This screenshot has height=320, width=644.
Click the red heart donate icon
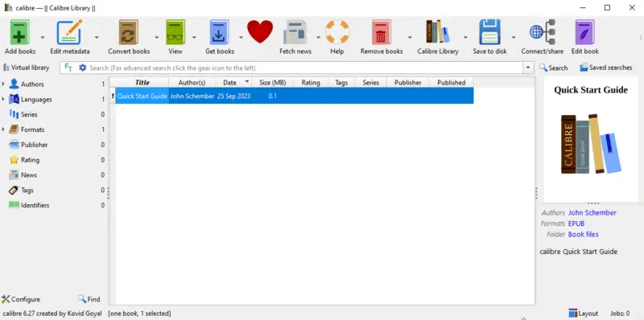tap(260, 31)
